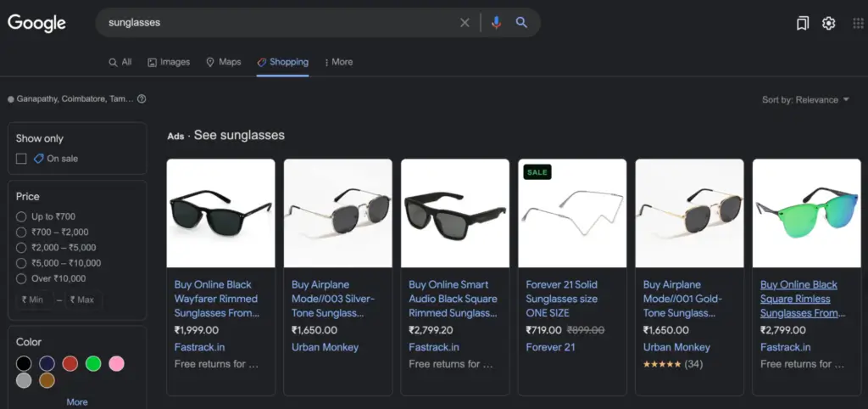The height and width of the screenshot is (409, 868).
Task: Open the Airplane Mode//001 Gold-Tone Sunglasses link
Action: pyautogui.click(x=682, y=299)
